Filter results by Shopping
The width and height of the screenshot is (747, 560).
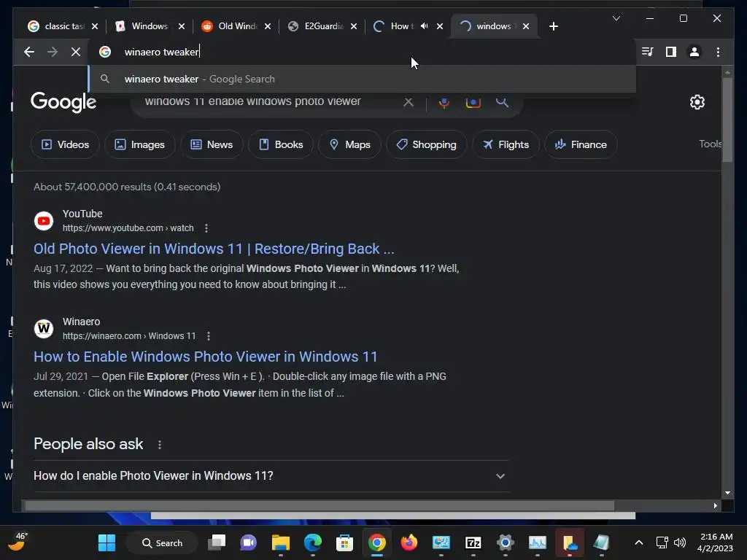(426, 144)
